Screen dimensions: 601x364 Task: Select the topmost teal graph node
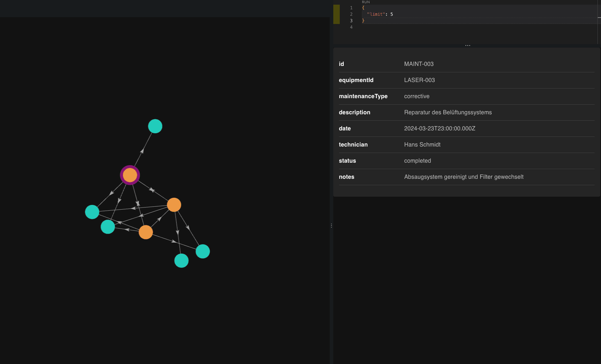pyautogui.click(x=155, y=126)
